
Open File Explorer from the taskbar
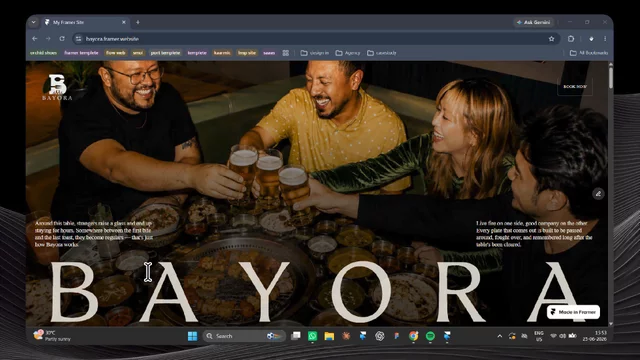pos(329,336)
